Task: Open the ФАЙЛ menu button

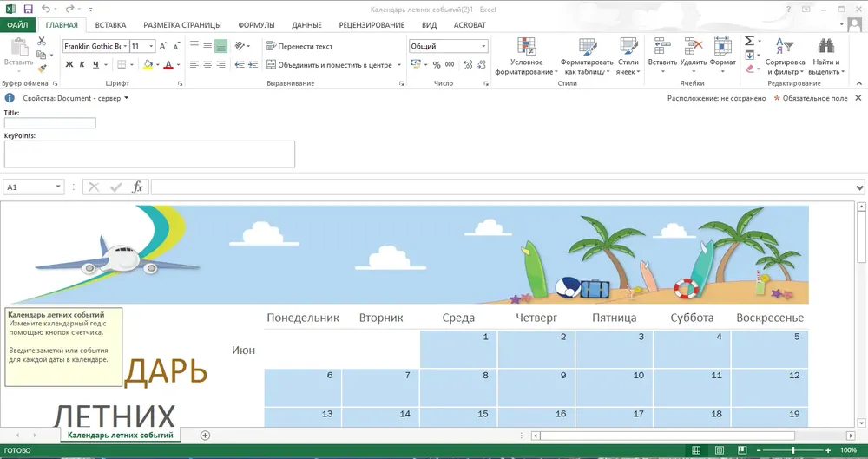Action: [x=17, y=25]
